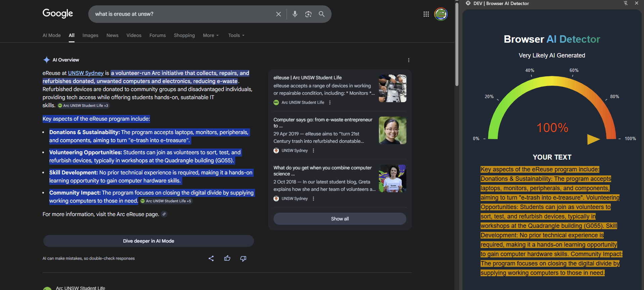Pin the Browser AI Detector panel

626,3
